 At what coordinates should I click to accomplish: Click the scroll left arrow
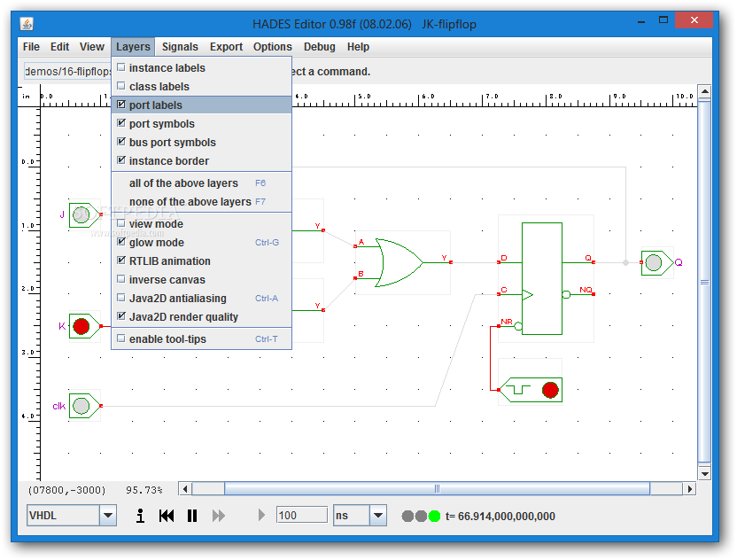[x=185, y=489]
